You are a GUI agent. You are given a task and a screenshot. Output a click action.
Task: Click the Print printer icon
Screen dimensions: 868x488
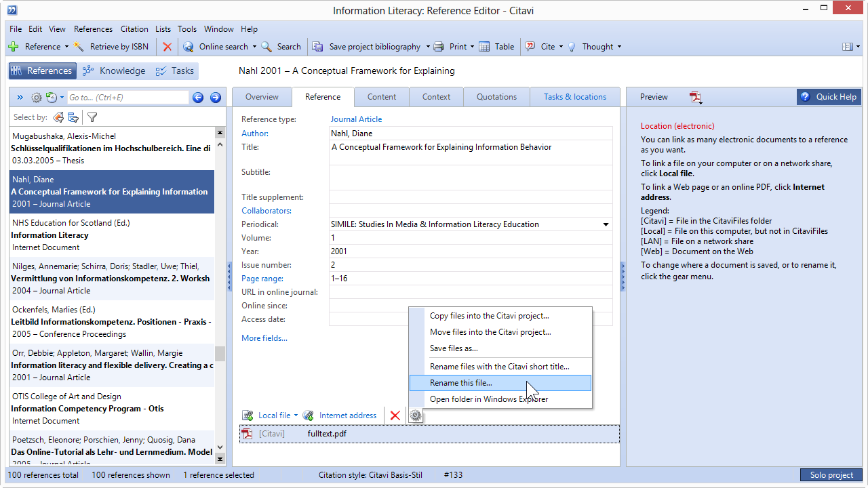pyautogui.click(x=439, y=47)
